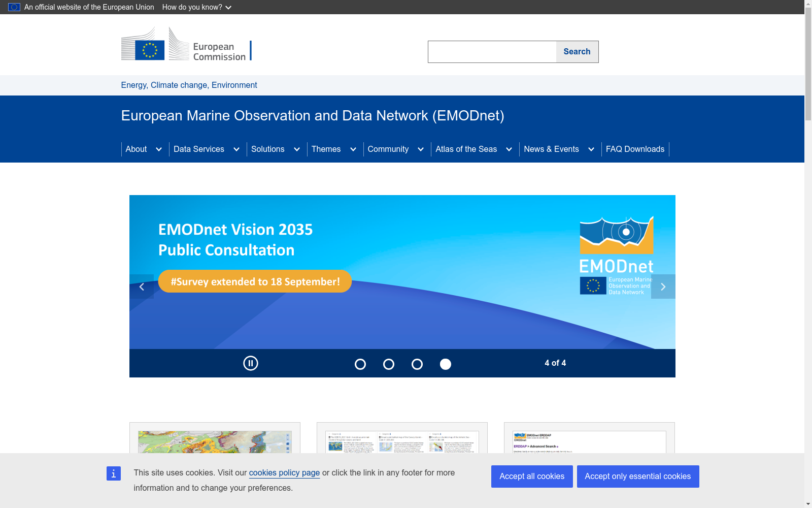The image size is (812, 508).
Task: Expand News & Events submenu chevron
Action: tap(591, 149)
